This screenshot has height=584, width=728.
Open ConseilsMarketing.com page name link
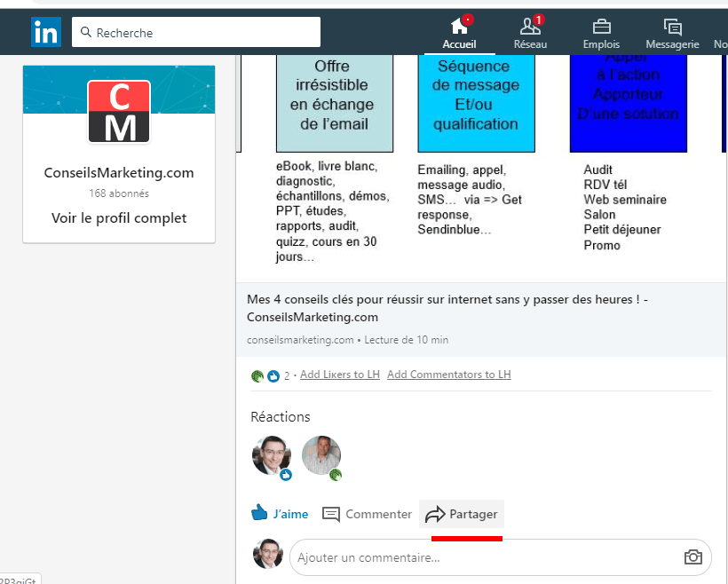pos(119,173)
